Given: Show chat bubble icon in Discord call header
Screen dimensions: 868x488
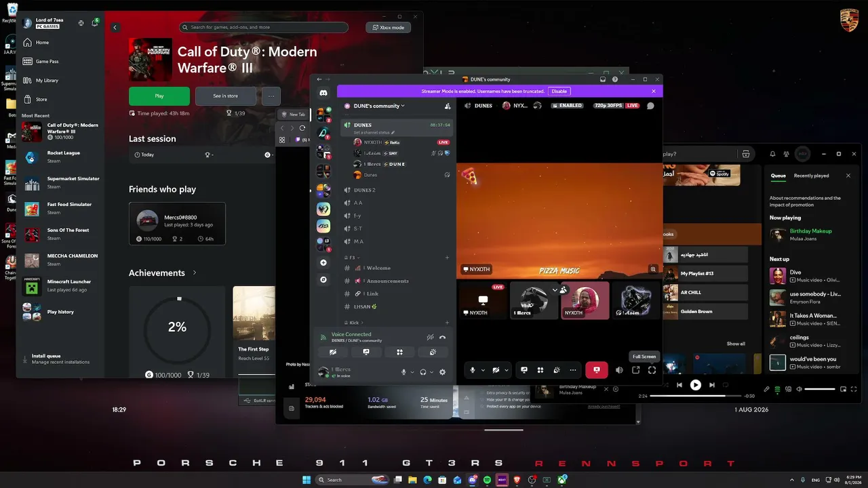Looking at the screenshot, I should pos(650,106).
